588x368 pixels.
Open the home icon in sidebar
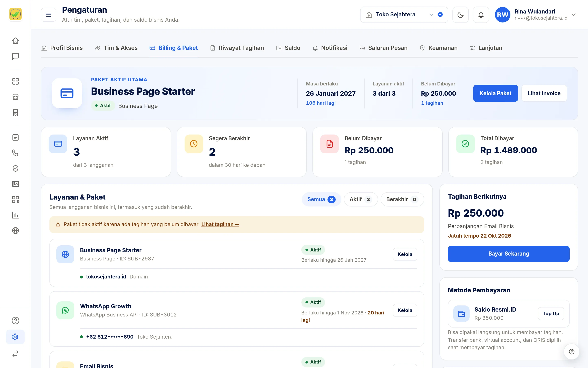tap(15, 41)
